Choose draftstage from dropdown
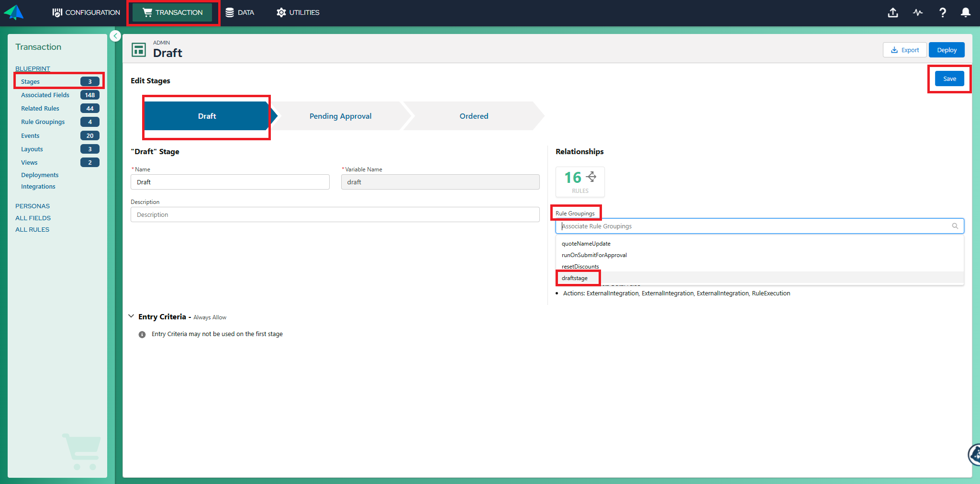Screen dimensions: 980x484 [x=759, y=278]
